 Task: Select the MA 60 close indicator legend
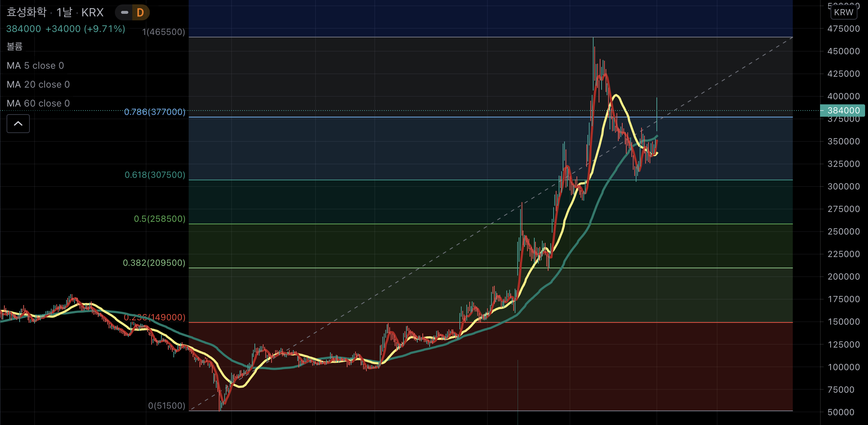[38, 103]
